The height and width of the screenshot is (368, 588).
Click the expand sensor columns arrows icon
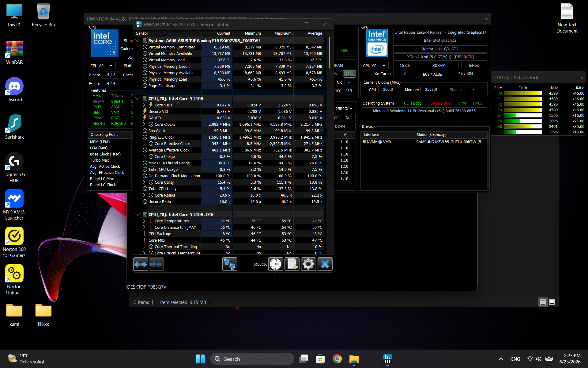tap(141, 264)
